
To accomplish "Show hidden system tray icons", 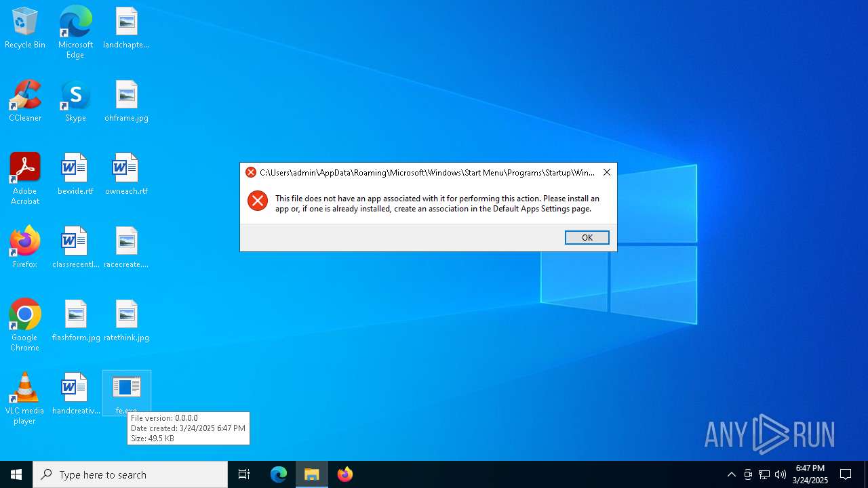I will tap(732, 474).
